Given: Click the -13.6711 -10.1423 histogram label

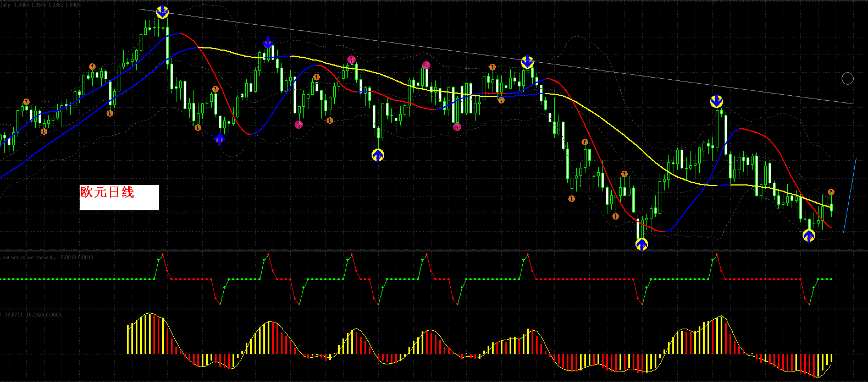Looking at the screenshot, I should 31,315.
